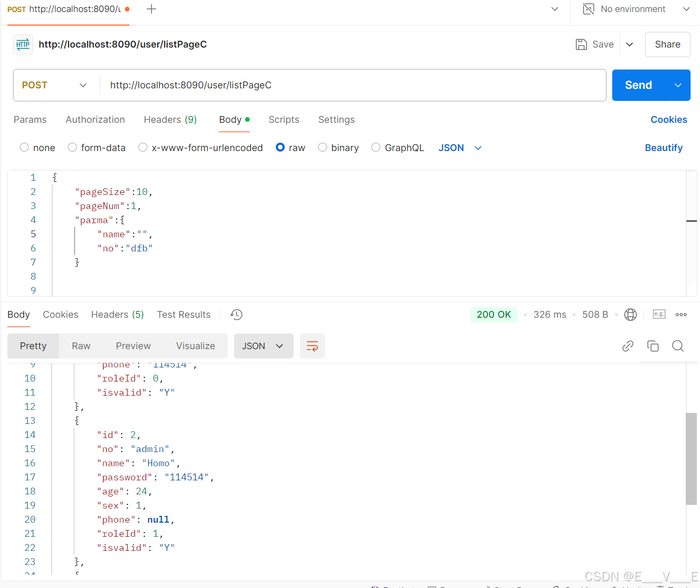700x588 pixels.
Task: Select the form-data radio button
Action: coord(73,147)
